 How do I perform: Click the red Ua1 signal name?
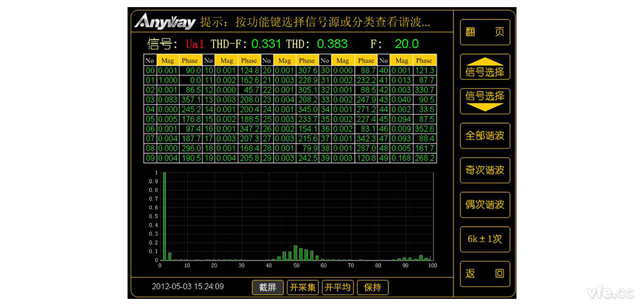[194, 44]
